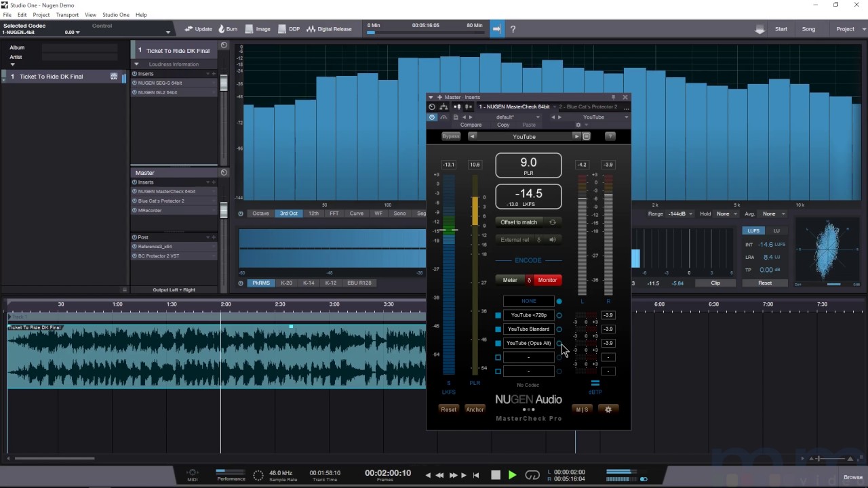
Task: Click disc capacity progress bar
Action: (x=425, y=32)
